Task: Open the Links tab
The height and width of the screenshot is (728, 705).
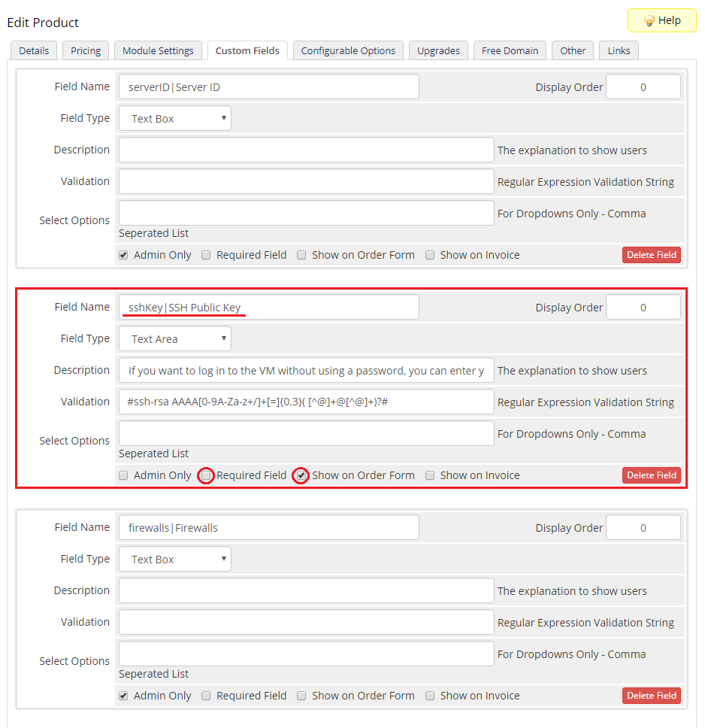Action: 619,50
